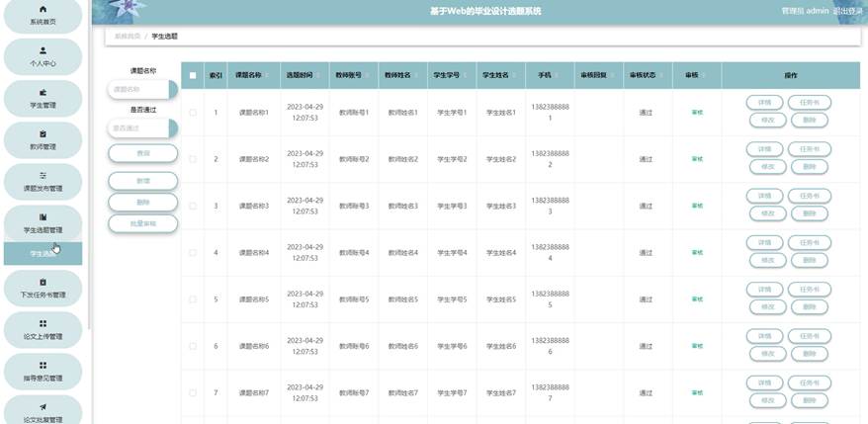Click cell text 学生姓名4

click(501, 253)
